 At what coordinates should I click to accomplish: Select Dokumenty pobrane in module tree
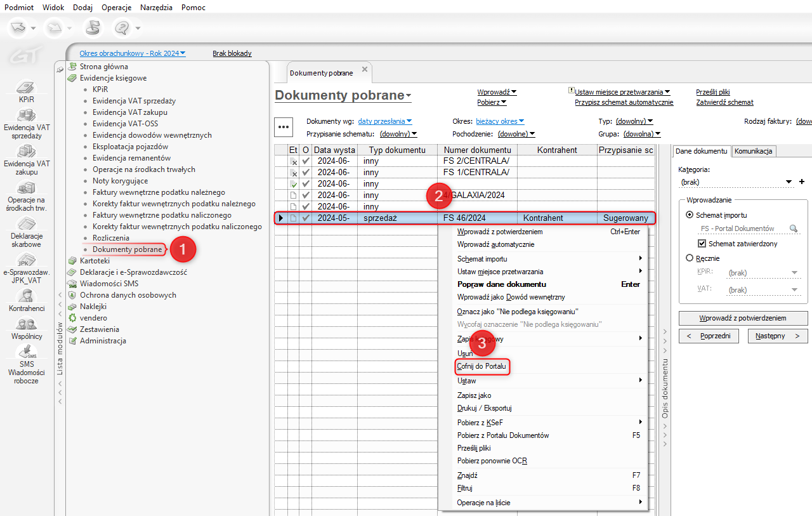(x=127, y=249)
